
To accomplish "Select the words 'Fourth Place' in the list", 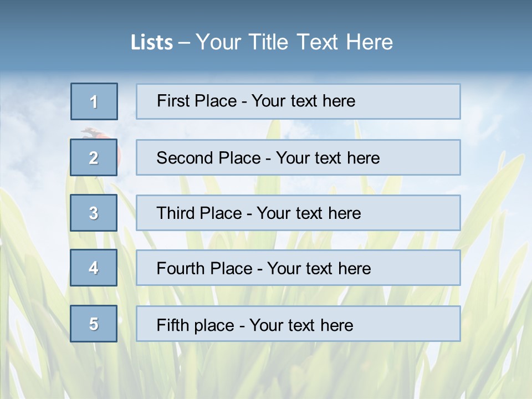I will pos(203,269).
